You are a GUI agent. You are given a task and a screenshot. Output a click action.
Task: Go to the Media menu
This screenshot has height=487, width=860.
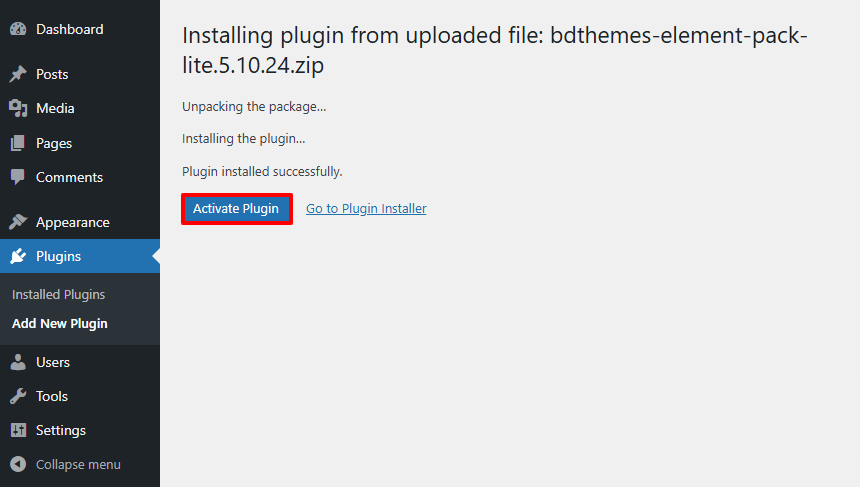(x=55, y=108)
